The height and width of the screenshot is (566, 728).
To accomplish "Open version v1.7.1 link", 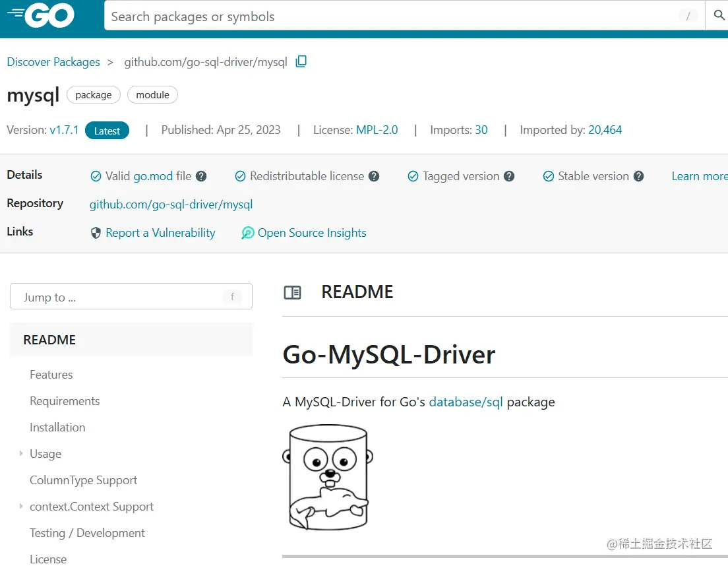I will [64, 130].
